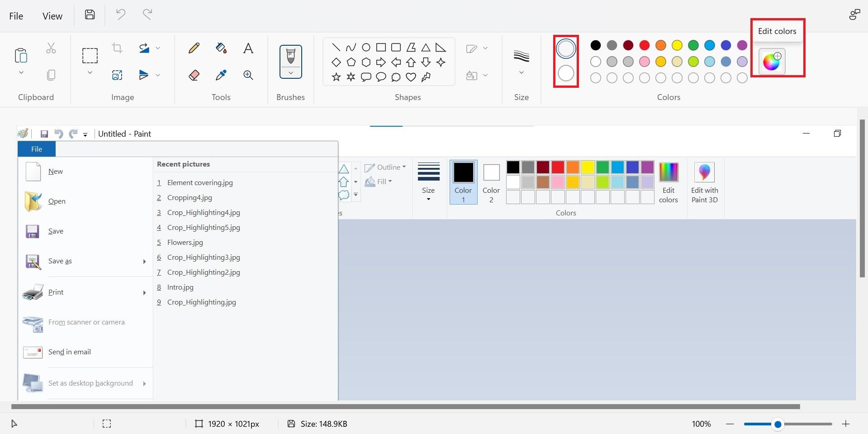
Task: Select the Fill with color tool
Action: coord(221,48)
